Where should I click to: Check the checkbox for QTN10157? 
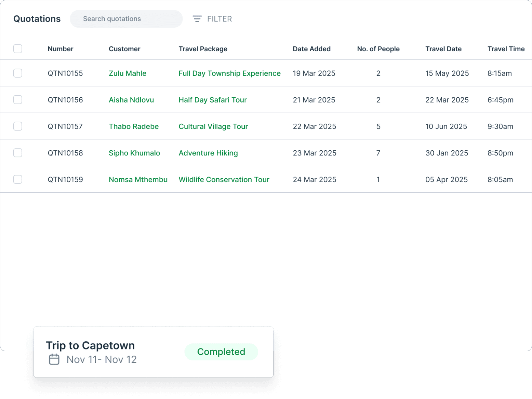[x=17, y=126]
